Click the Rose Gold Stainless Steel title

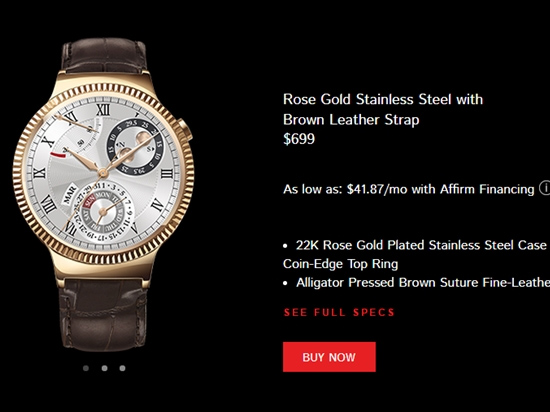pyautogui.click(x=383, y=109)
